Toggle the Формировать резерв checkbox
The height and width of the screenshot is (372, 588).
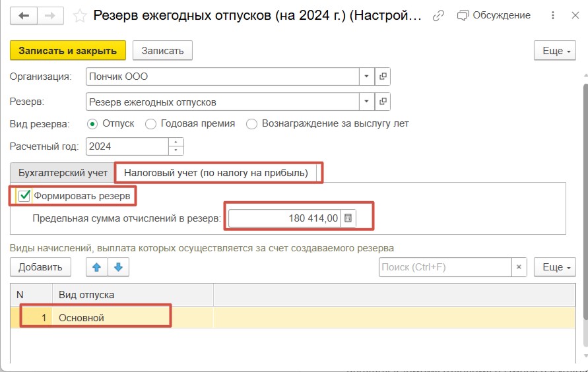pyautogui.click(x=24, y=195)
